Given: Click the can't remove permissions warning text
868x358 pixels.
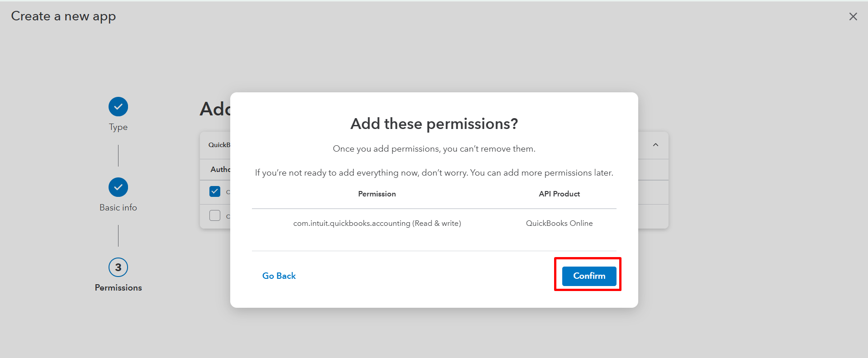Looking at the screenshot, I should point(434,149).
